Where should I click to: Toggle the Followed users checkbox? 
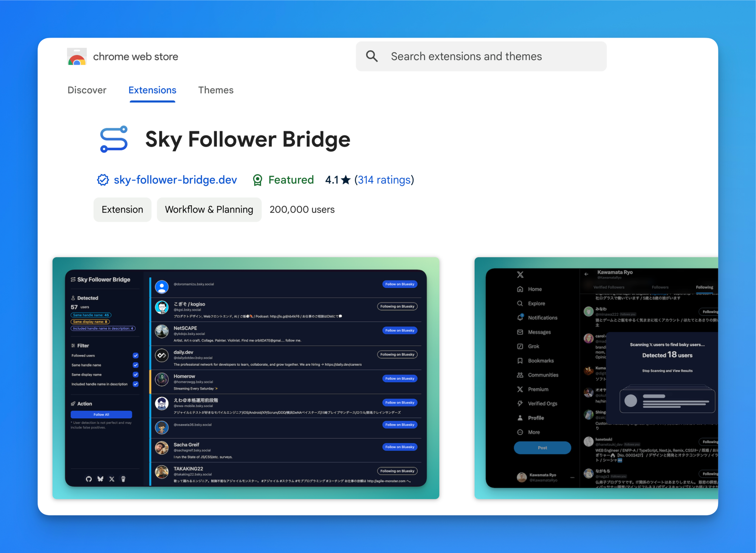click(136, 356)
